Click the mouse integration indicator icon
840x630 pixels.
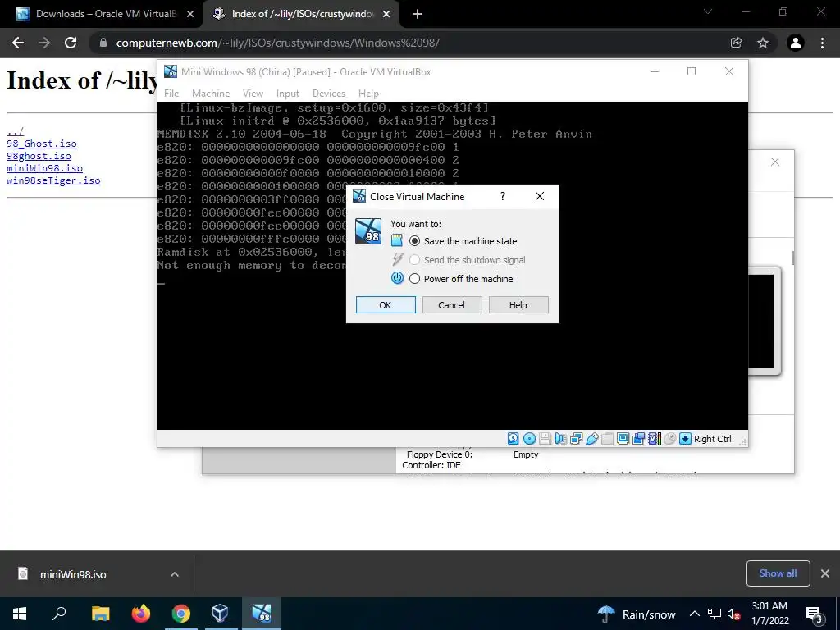[x=669, y=439]
